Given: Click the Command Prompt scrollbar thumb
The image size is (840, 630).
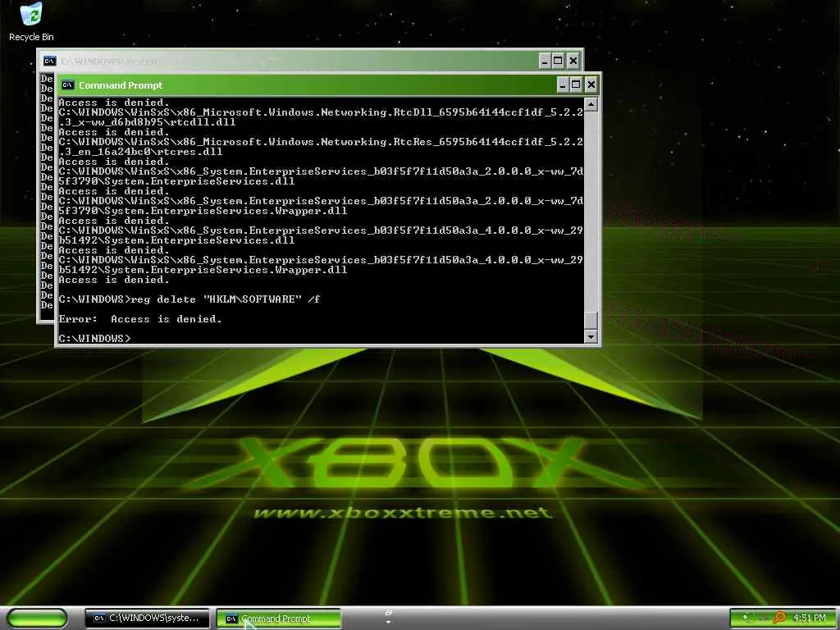Looking at the screenshot, I should click(591, 321).
